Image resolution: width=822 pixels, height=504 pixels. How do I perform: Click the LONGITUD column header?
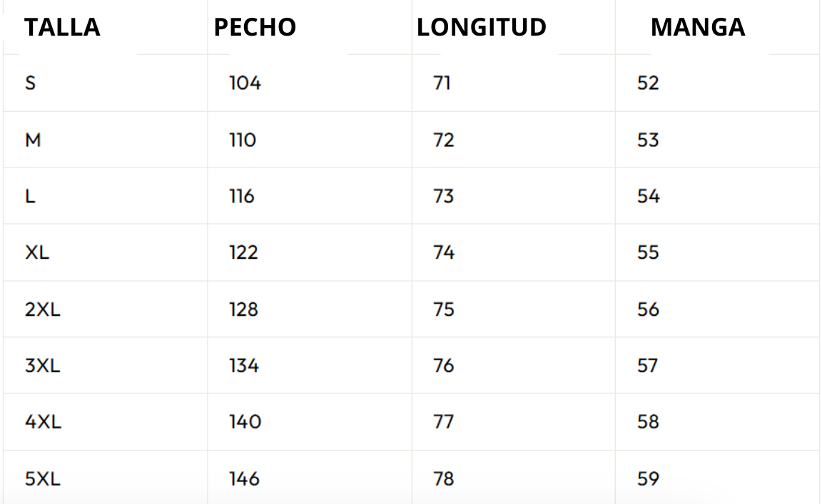pyautogui.click(x=482, y=27)
